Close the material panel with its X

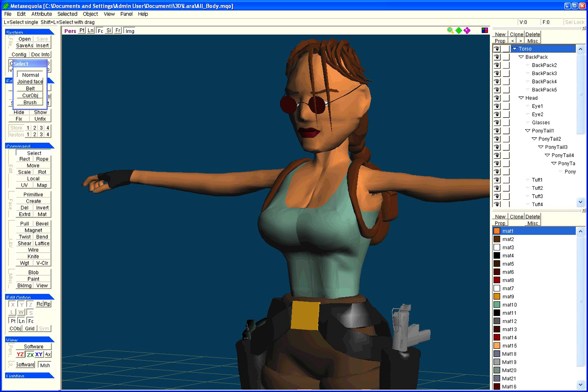point(584,210)
